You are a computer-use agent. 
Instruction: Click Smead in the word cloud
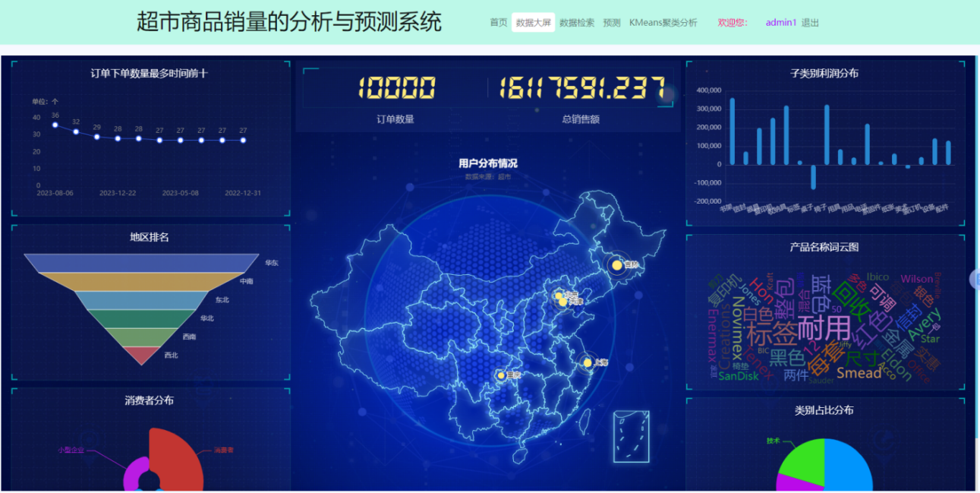858,373
